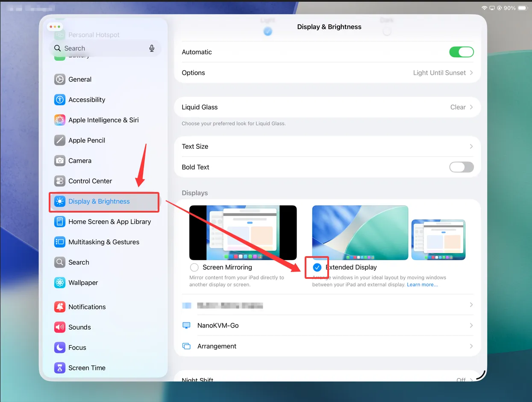532x402 pixels.
Task: Open the Learn more link
Action: (x=422, y=284)
